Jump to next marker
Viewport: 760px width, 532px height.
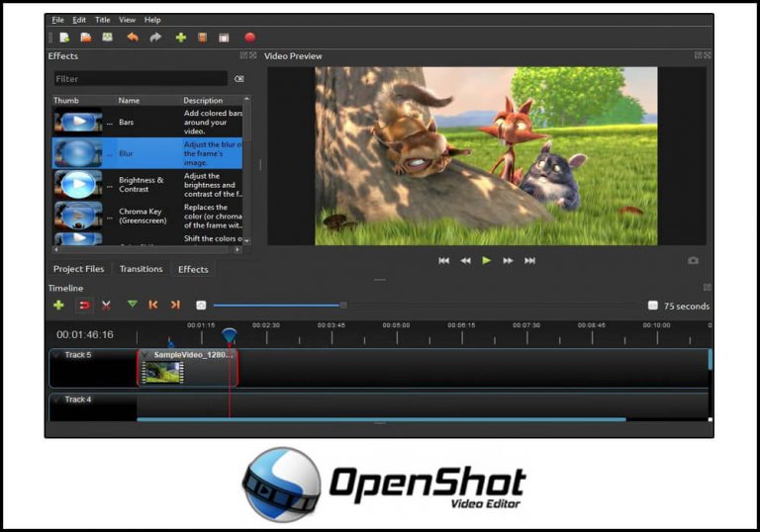tap(175, 305)
